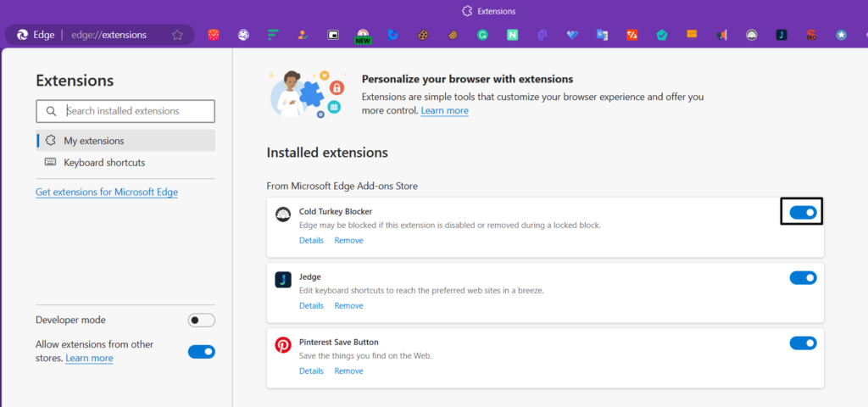This screenshot has width=868, height=407.
Task: Click the Pinterest Save Button logo
Action: tap(283, 345)
